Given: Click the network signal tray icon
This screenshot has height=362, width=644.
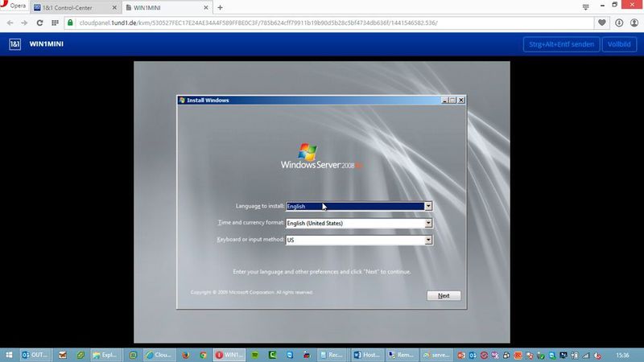Looking at the screenshot, I should coord(586,356).
